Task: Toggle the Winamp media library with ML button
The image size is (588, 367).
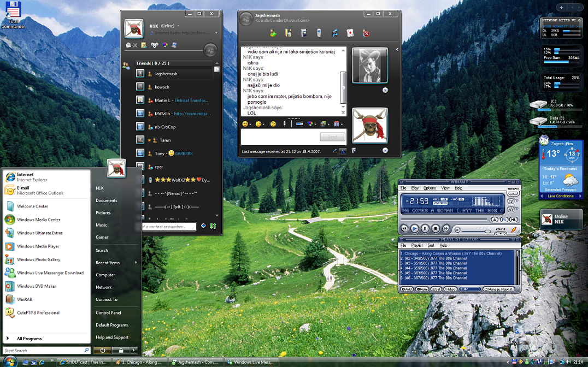Action: point(513,220)
